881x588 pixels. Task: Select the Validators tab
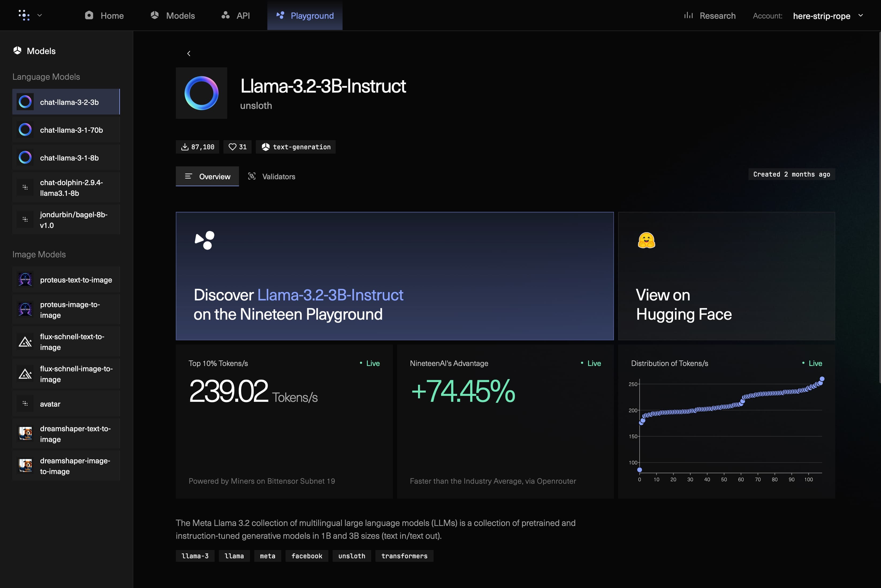pos(272,176)
